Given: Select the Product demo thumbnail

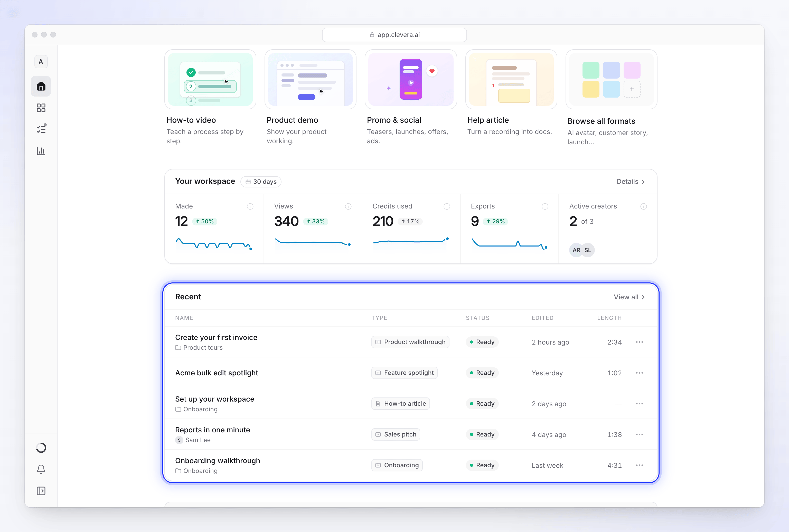Looking at the screenshot, I should [310, 79].
